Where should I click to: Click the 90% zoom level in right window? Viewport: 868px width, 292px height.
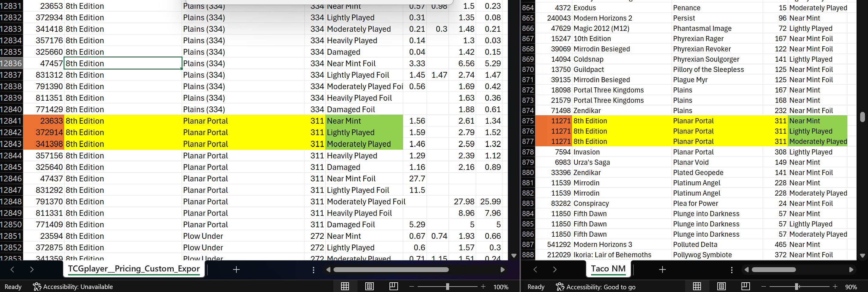click(x=851, y=287)
